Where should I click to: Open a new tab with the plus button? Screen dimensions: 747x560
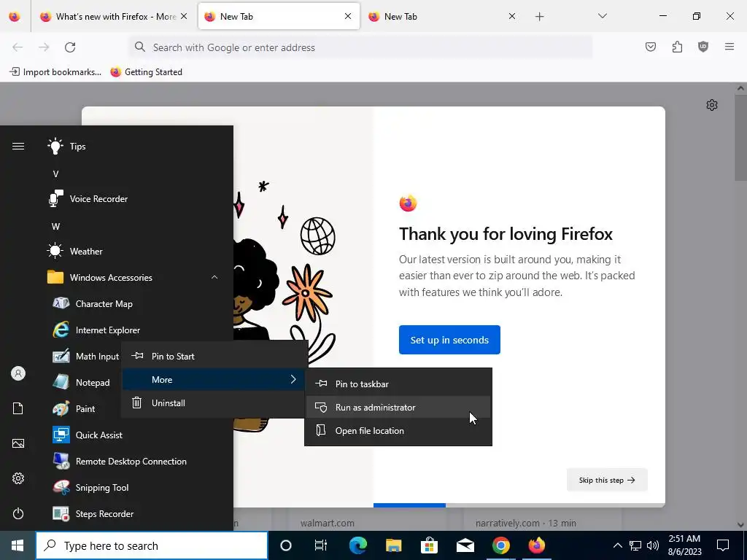539,17
